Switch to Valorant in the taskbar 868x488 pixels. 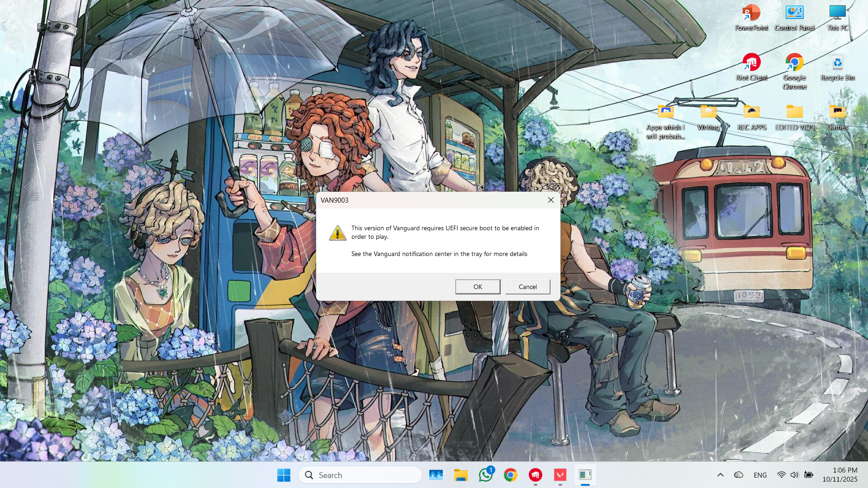coord(560,475)
